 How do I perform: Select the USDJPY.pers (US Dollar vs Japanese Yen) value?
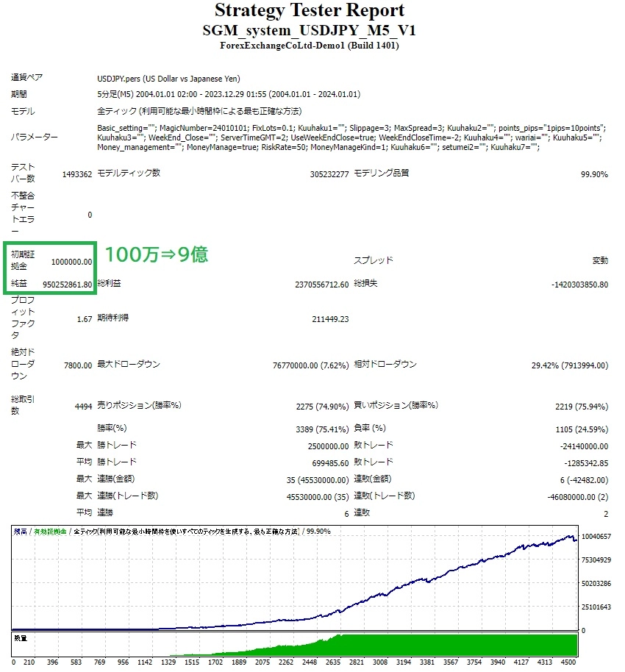coord(168,79)
